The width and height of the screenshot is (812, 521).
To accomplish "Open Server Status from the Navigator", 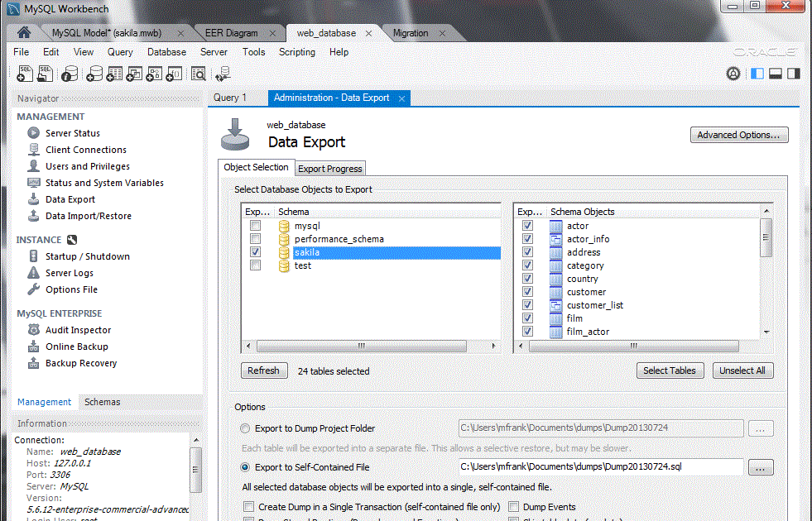I will point(72,133).
